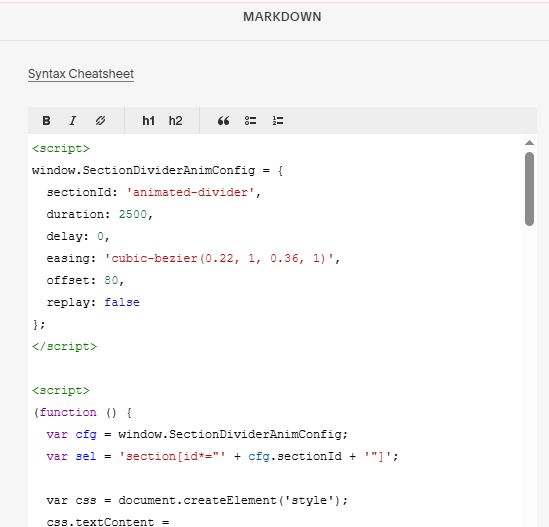Click the first opening script tag
Viewport: 549px width, 527px height.
pos(61,148)
